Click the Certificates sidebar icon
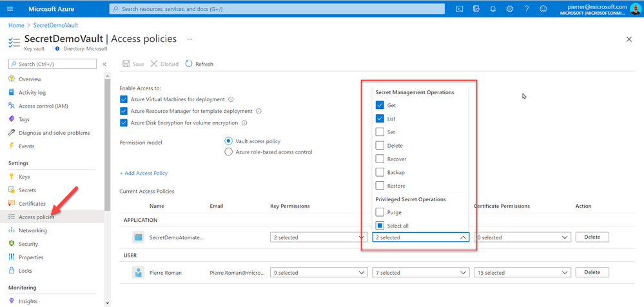Viewport: 644px width, 307px height. point(12,203)
